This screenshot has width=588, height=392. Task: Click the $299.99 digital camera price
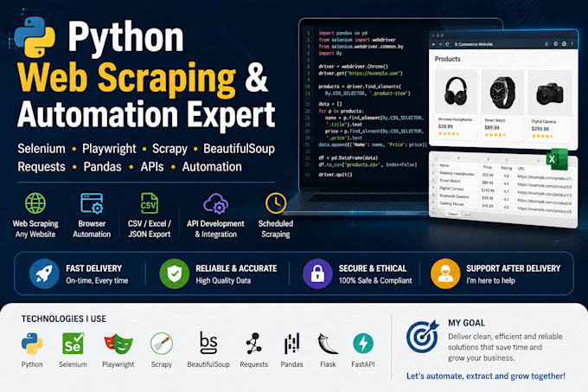540,129
